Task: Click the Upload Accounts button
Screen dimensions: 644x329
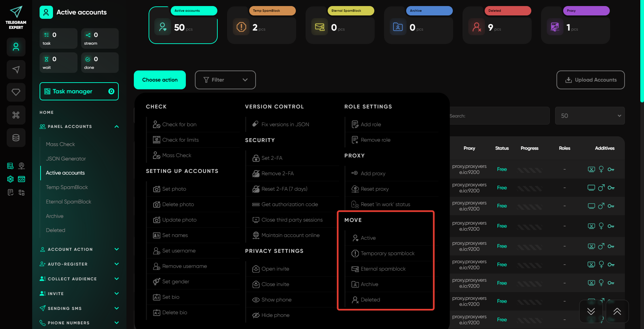Action: (590, 80)
